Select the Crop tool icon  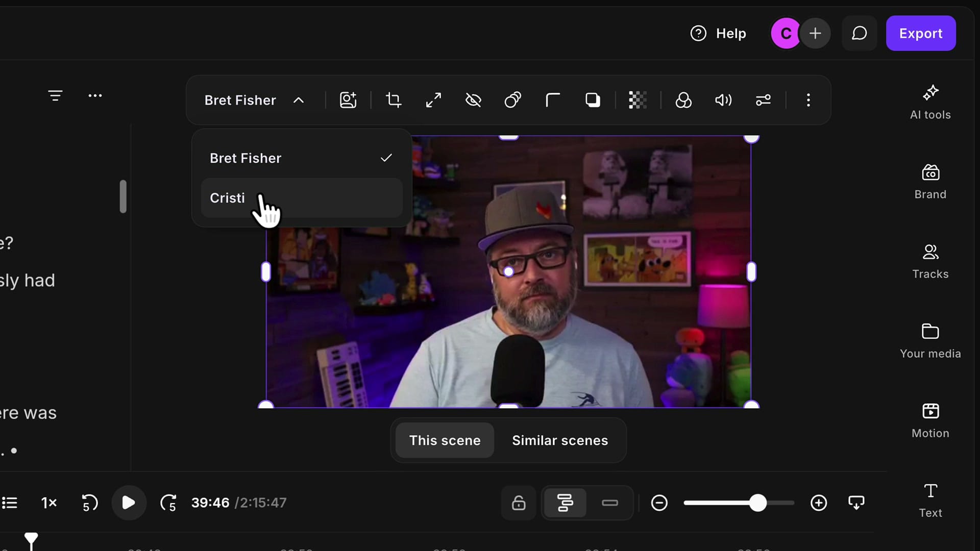click(393, 100)
